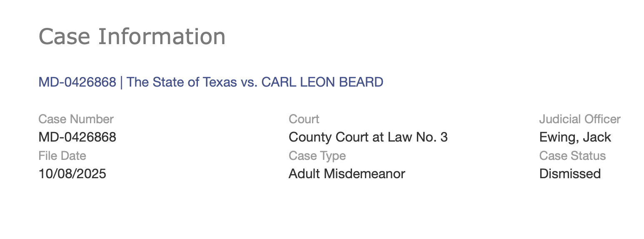Select the Case Status label

(x=572, y=156)
